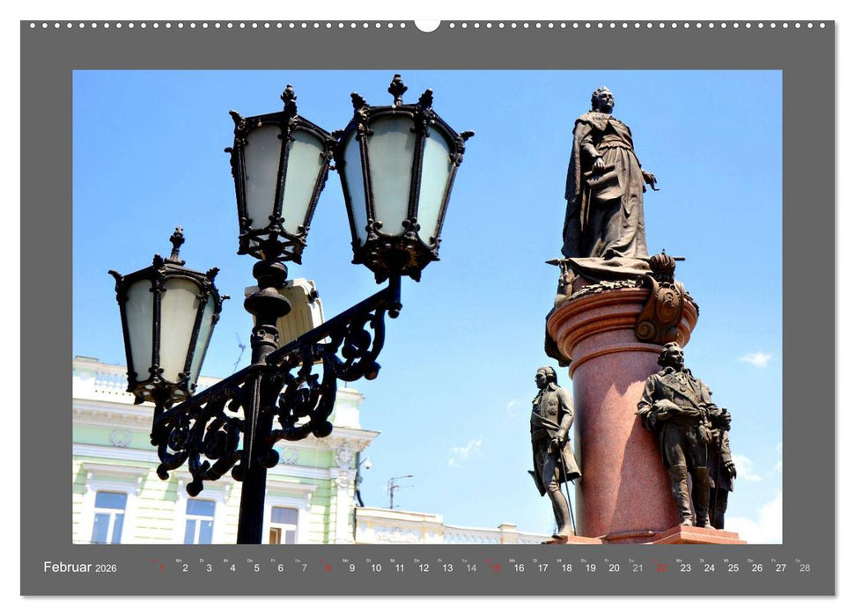This screenshot has height=616, width=855.
Task: Pick day 14 in the calendar row
Action: click(471, 568)
